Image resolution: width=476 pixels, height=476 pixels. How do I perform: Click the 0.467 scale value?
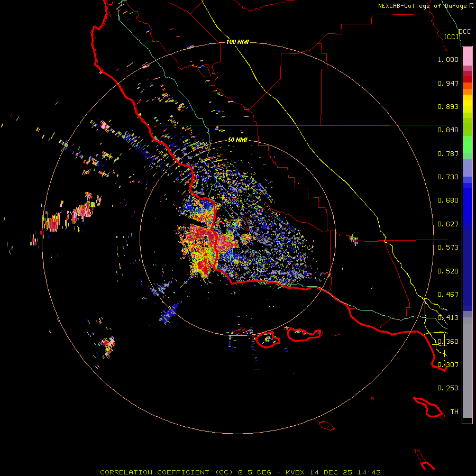448,295
